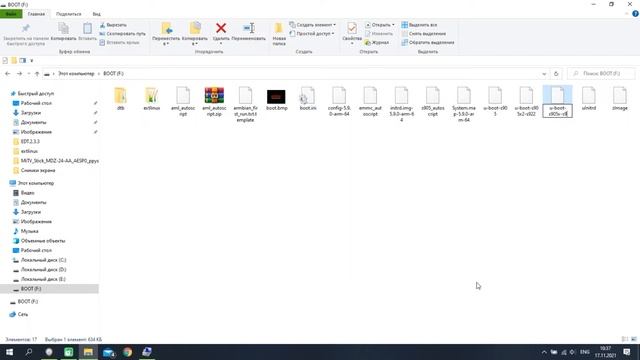Click Сеть (Network) in navigation pane
Screen dimensions: 640x360
22,314
